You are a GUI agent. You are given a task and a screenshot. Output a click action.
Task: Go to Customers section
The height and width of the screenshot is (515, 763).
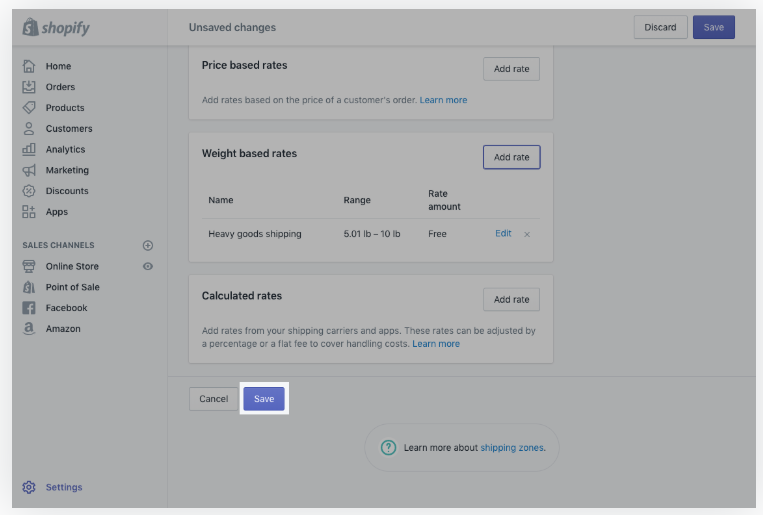point(69,129)
